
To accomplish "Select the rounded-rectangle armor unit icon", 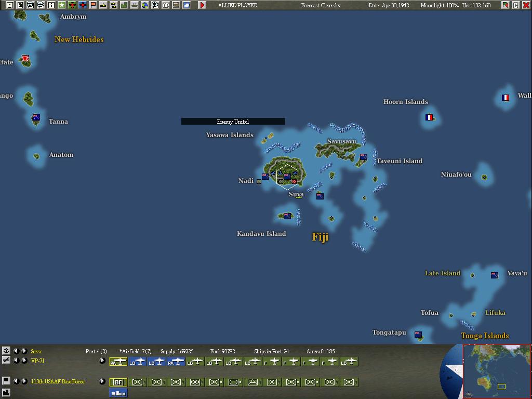I will click(x=233, y=382).
